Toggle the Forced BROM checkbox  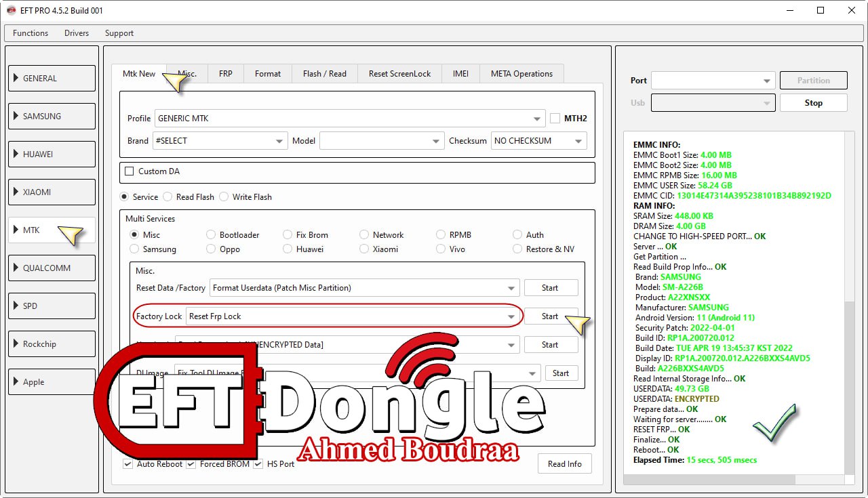191,464
